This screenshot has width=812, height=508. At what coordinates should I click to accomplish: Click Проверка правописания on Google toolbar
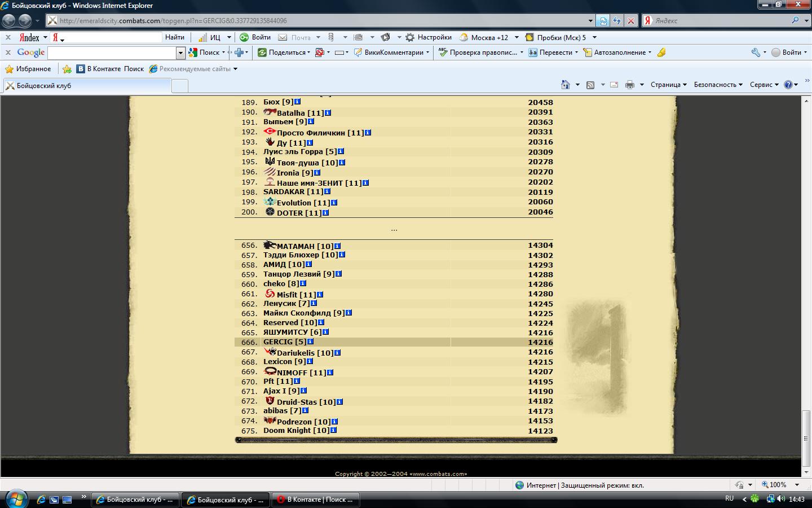pyautogui.click(x=478, y=52)
